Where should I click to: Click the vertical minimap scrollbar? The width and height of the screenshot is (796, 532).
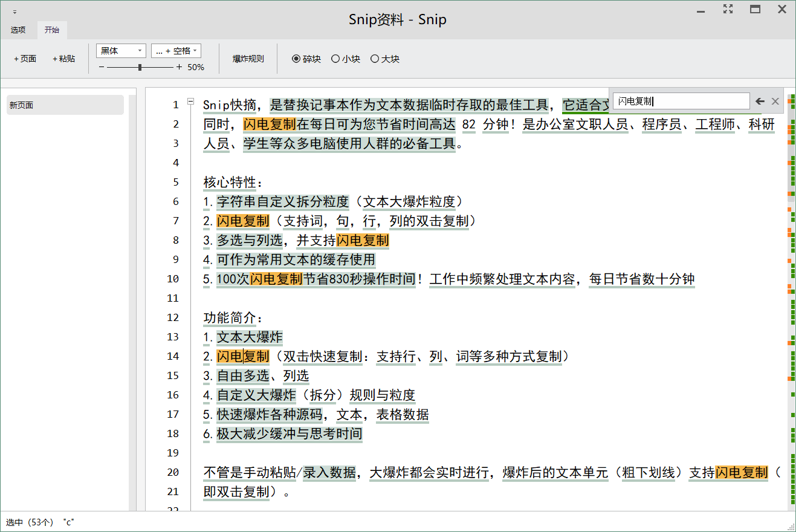791,298
